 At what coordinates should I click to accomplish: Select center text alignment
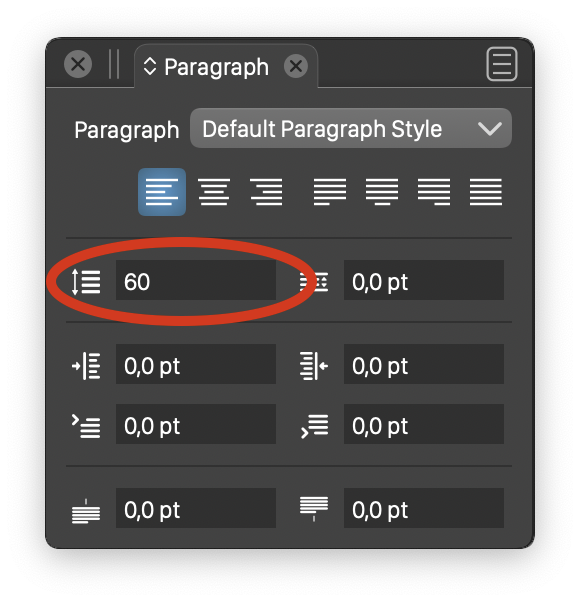click(214, 192)
